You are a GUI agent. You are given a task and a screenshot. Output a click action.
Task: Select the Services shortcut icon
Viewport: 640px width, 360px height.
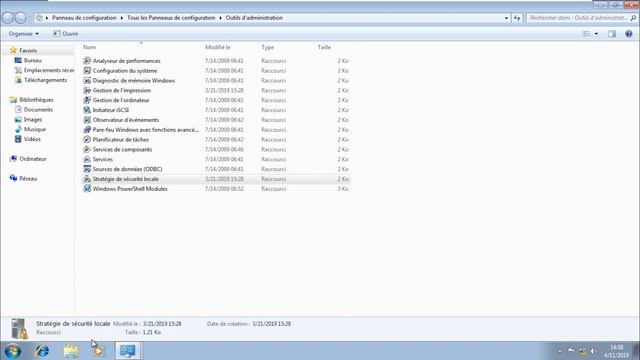click(87, 159)
